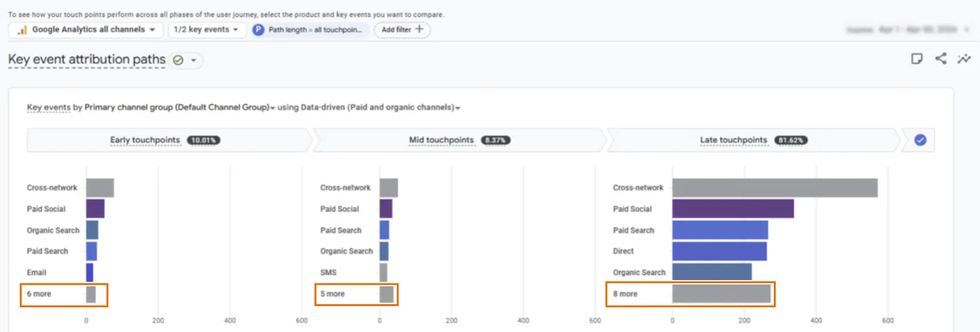This screenshot has height=332, width=980.
Task: Click the purple P path length icon
Action: (x=258, y=30)
